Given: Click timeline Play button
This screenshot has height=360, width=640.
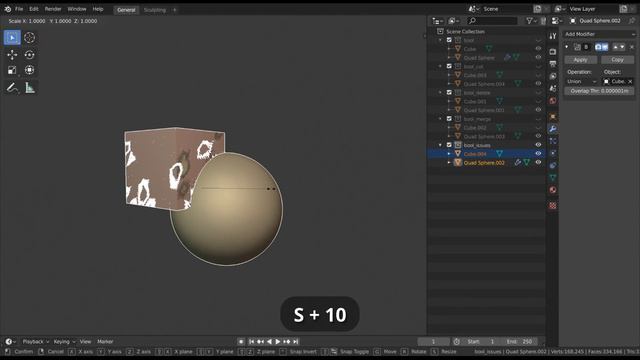Looking at the screenshot, I should [278, 342].
